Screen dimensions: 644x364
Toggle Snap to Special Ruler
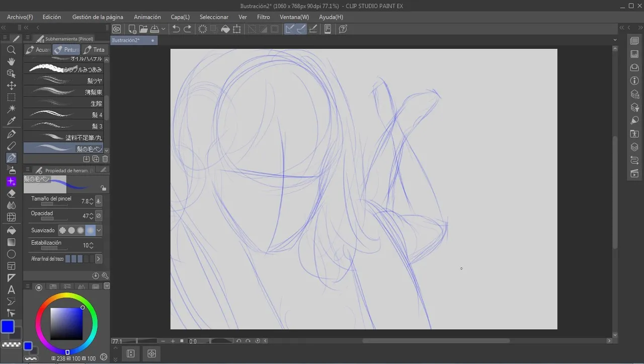click(x=301, y=29)
